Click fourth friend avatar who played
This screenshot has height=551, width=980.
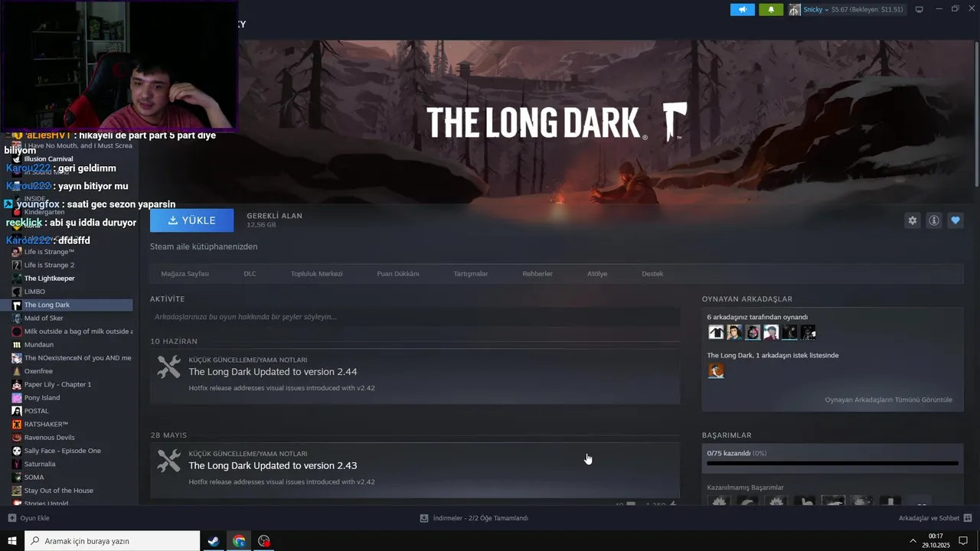771,332
